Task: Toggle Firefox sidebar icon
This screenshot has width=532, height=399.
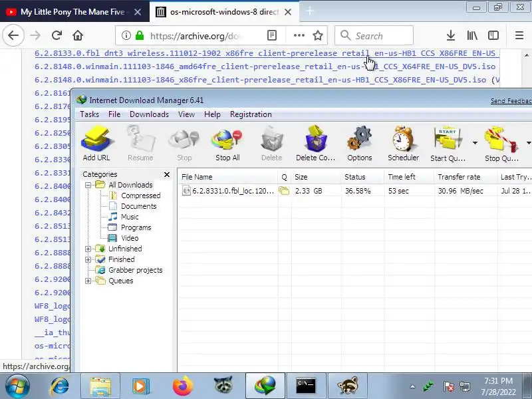Action: (x=493, y=35)
